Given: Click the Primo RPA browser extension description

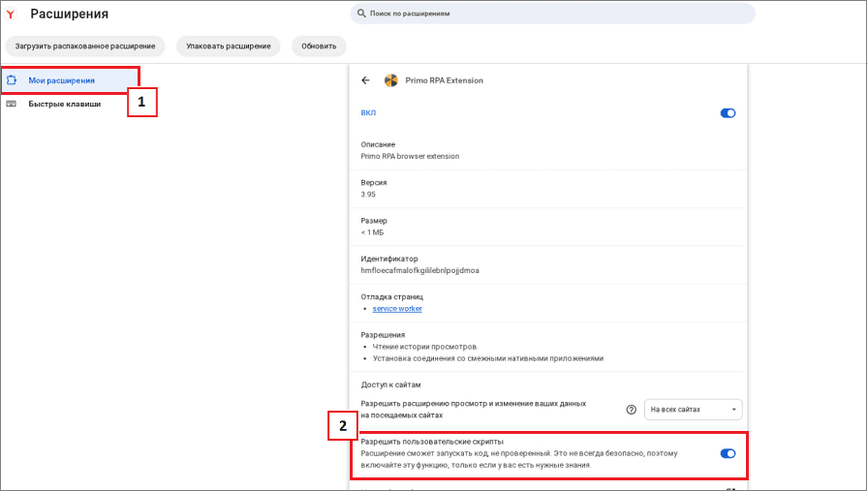Looking at the screenshot, I should pos(410,156).
